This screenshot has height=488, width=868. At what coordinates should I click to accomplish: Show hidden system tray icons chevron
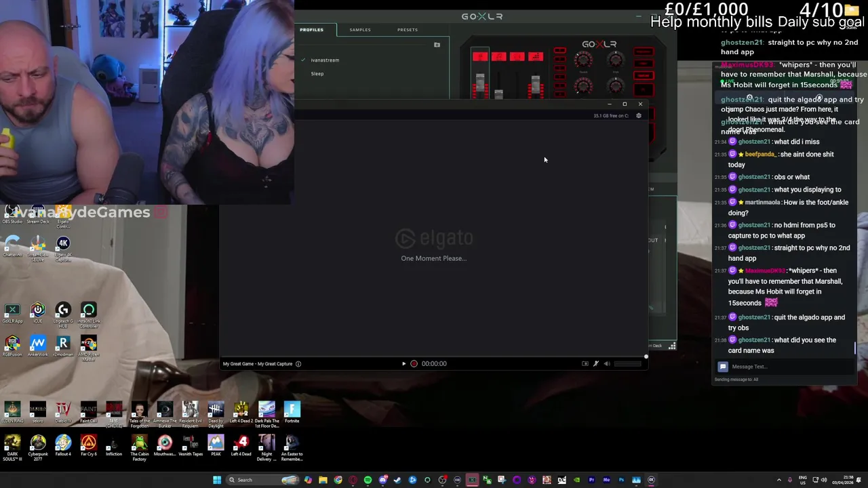pyautogui.click(x=779, y=480)
